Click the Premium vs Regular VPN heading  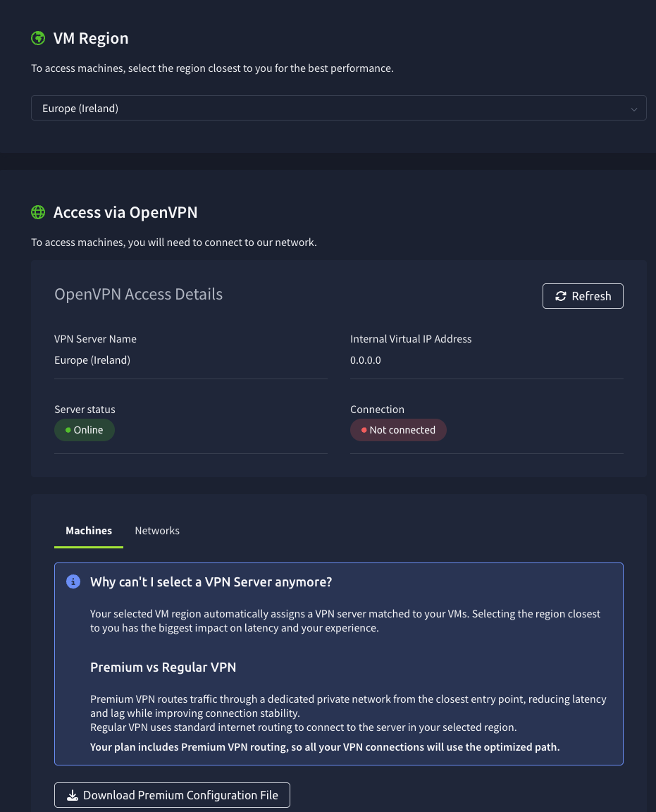[163, 667]
